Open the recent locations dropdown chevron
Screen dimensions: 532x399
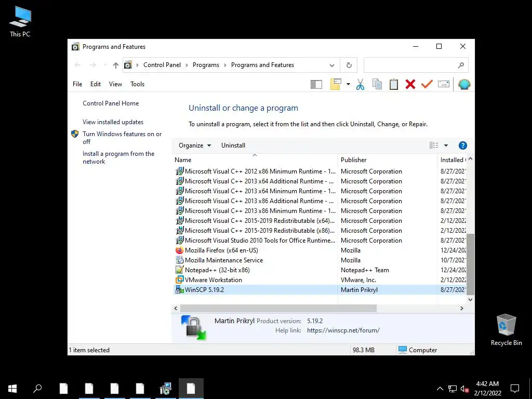click(x=105, y=65)
